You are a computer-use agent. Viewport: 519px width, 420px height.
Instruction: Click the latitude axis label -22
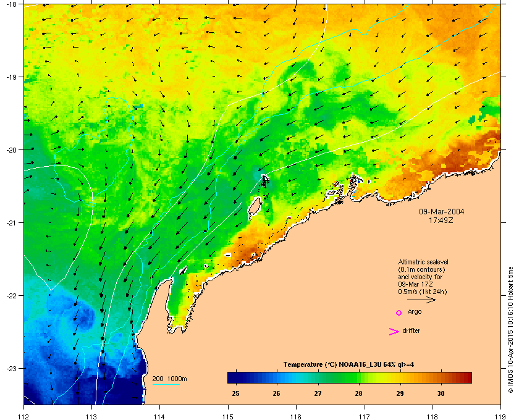(x=11, y=295)
